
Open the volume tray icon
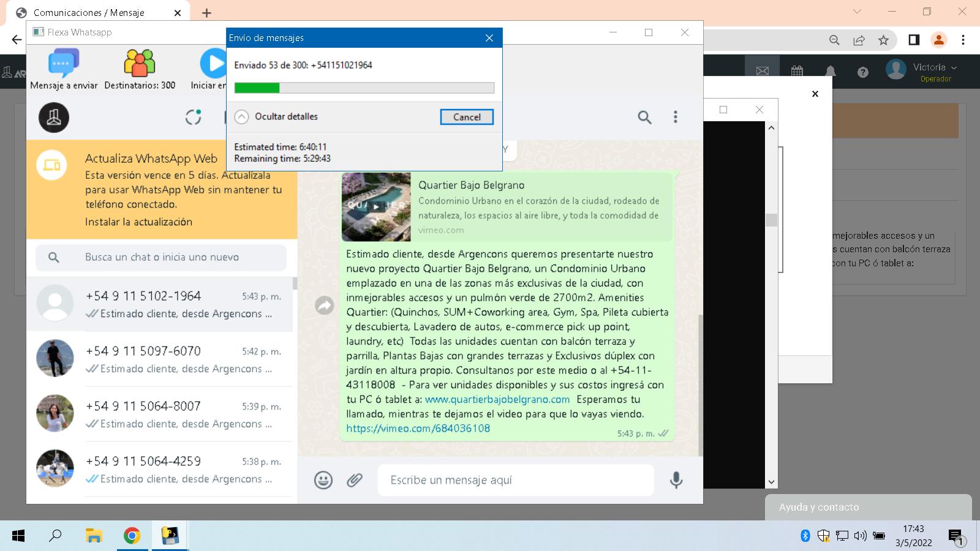tap(860, 536)
